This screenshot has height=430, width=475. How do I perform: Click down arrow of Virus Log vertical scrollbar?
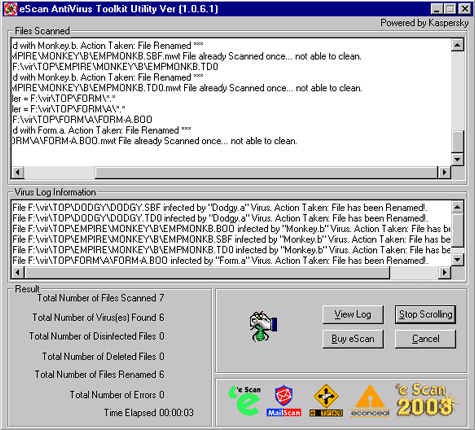[457, 259]
